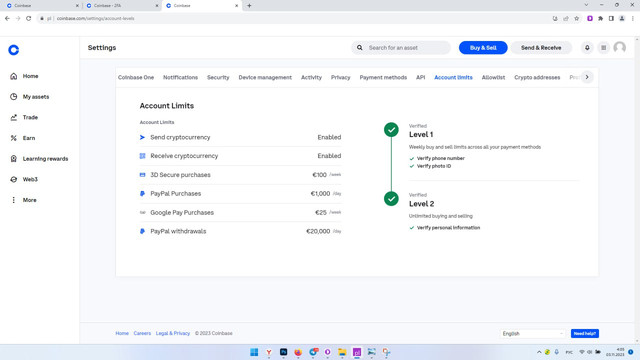Click the Coinbase logo in sidebar
640x360 pixels.
point(13,50)
